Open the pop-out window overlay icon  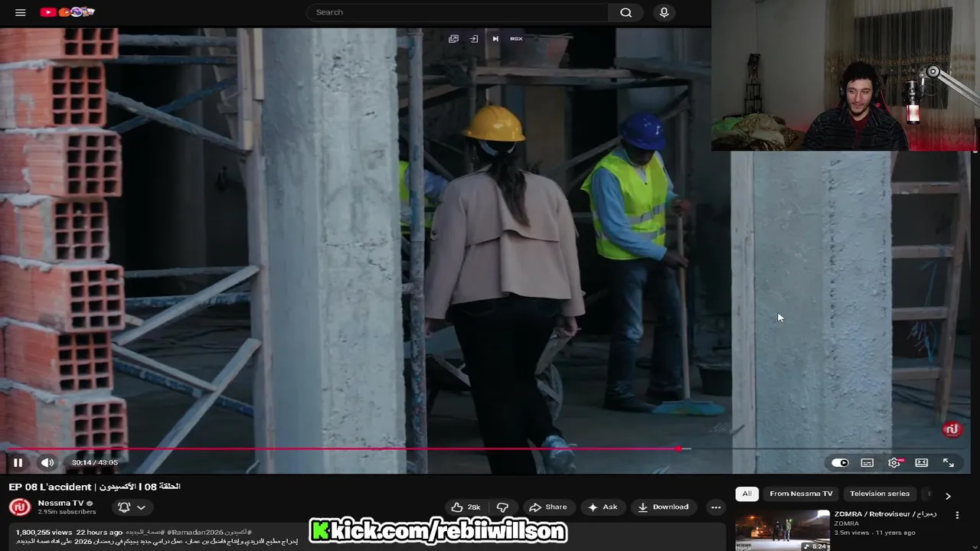click(453, 38)
